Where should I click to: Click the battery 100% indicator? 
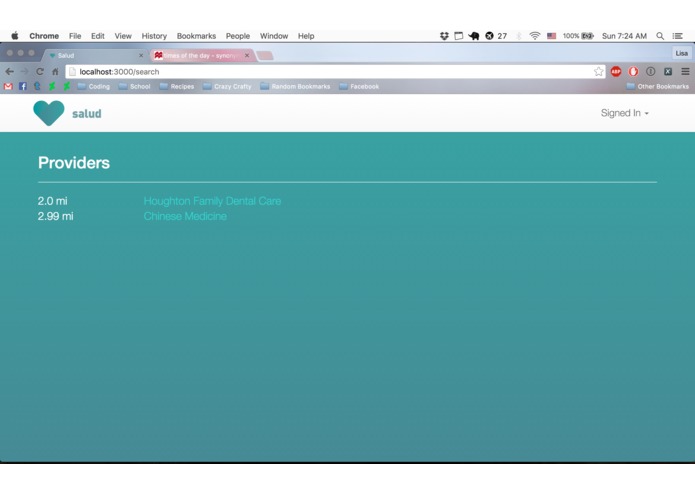point(578,36)
